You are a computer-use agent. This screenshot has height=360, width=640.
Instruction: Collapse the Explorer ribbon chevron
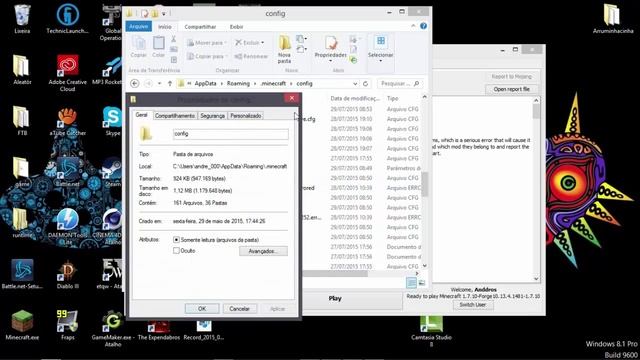(413, 26)
